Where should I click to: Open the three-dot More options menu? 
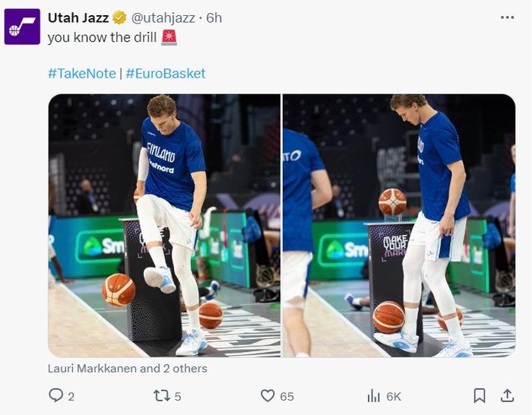(507, 17)
